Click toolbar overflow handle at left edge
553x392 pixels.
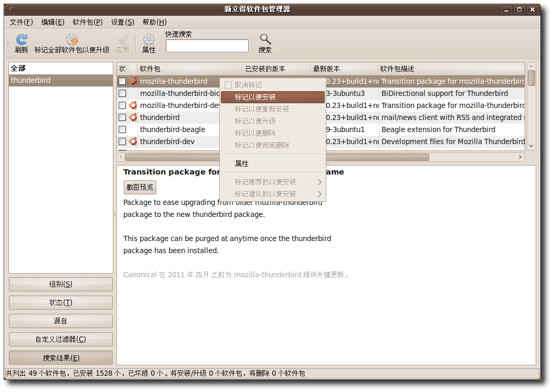(8, 44)
